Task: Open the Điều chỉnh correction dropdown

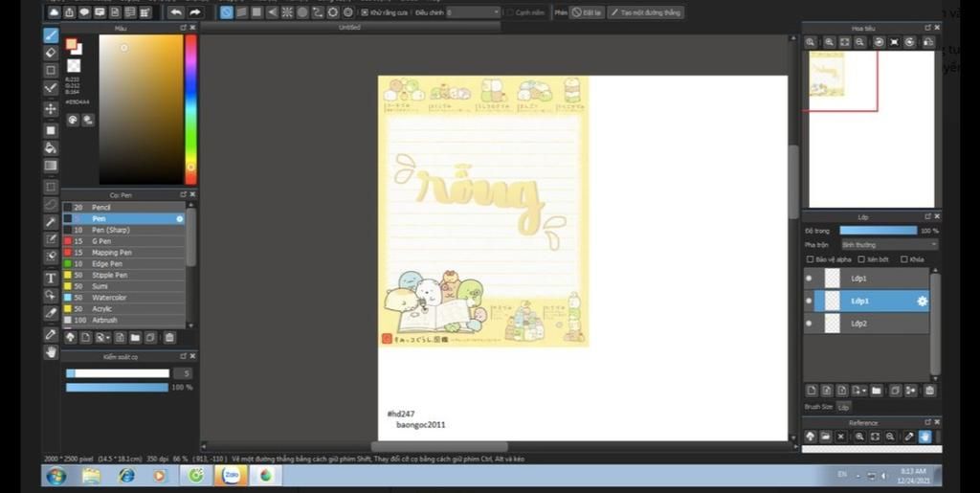Action: [x=473, y=12]
